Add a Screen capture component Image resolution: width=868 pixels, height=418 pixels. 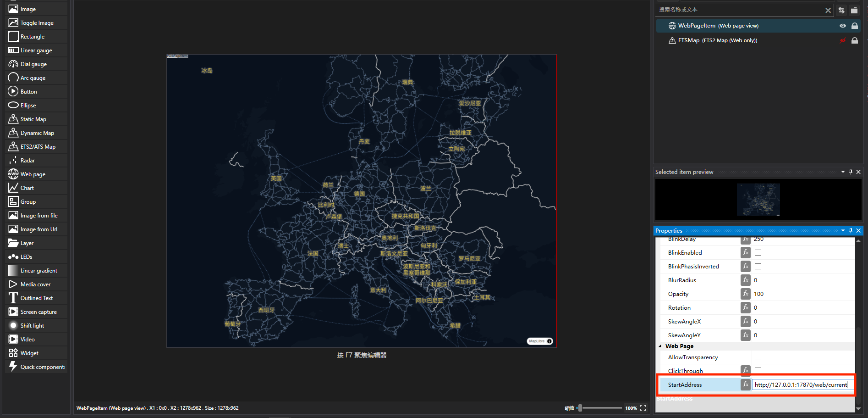coord(37,312)
